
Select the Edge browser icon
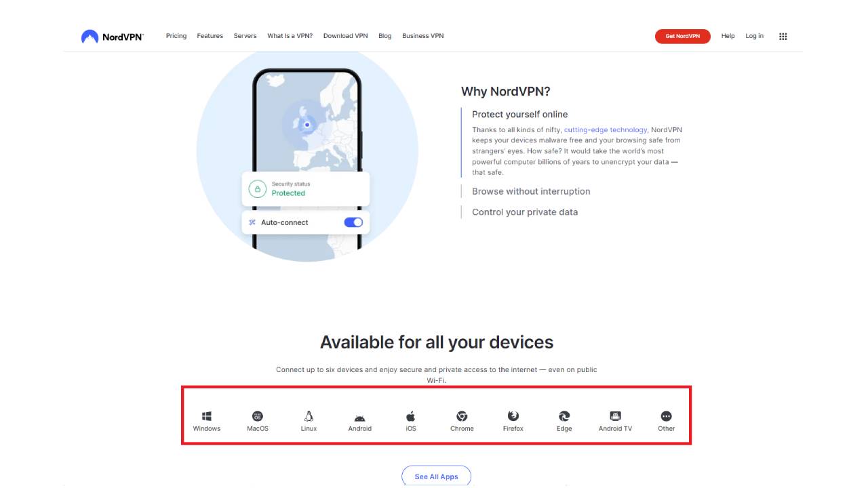click(x=564, y=416)
